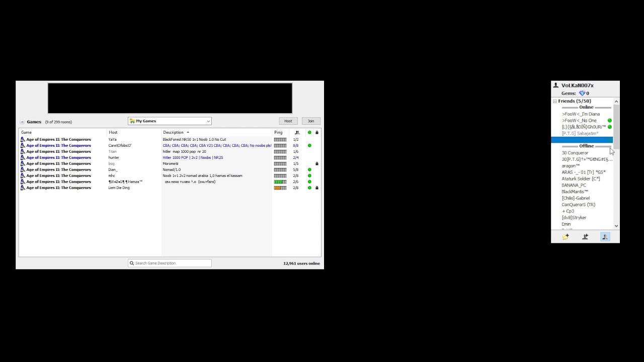The width and height of the screenshot is (644, 362).
Task: Sort by the Game column header
Action: (x=26, y=132)
